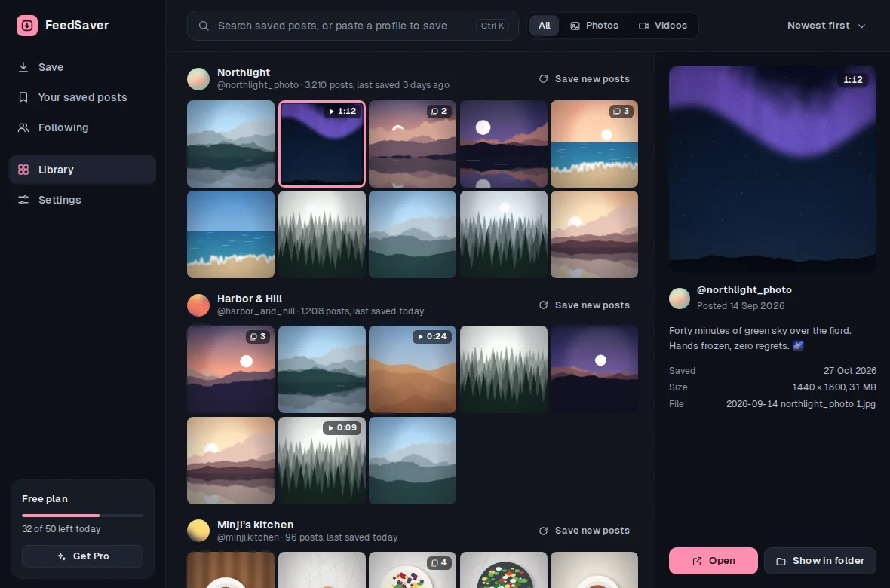Image resolution: width=890 pixels, height=588 pixels.
Task: Click the saved date 27 Oct 2026
Action: pyautogui.click(x=850, y=371)
